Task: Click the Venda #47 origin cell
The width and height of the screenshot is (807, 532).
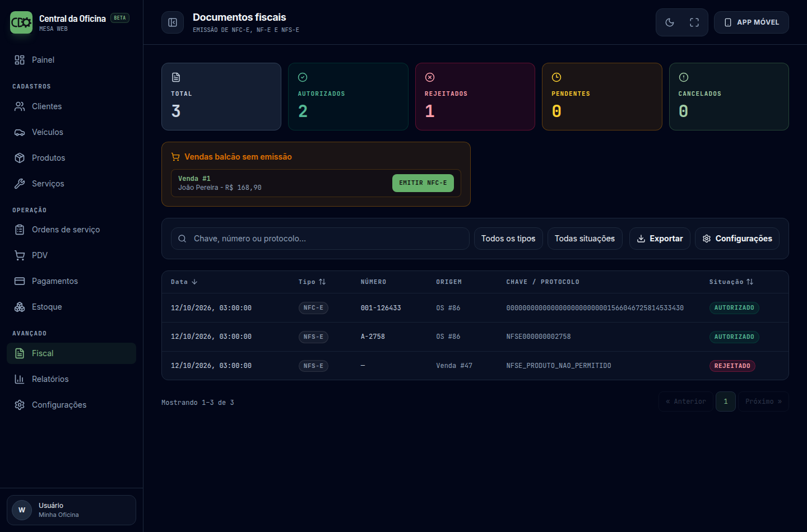Action: point(454,366)
